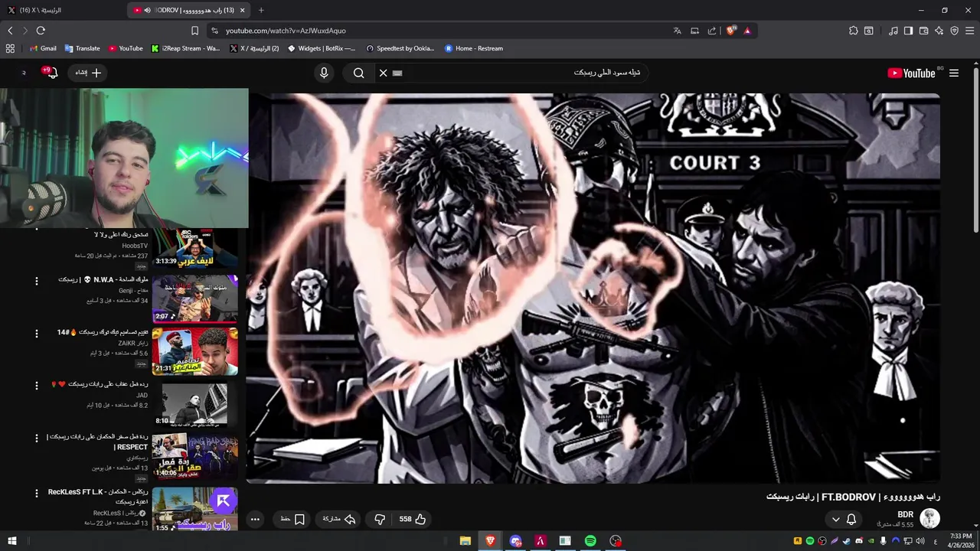Go back in browser history

point(10,31)
